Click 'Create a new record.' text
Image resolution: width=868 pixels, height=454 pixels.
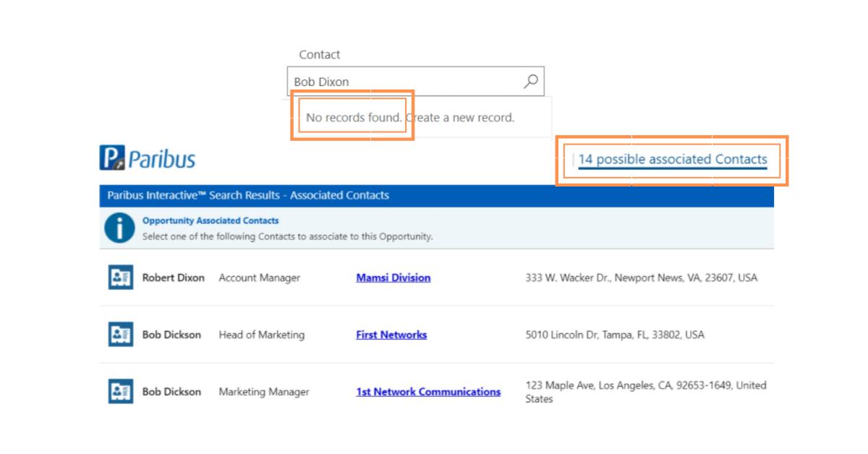pyautogui.click(x=460, y=117)
